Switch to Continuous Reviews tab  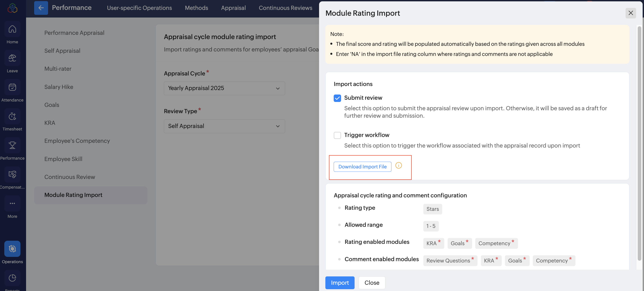pos(285,8)
